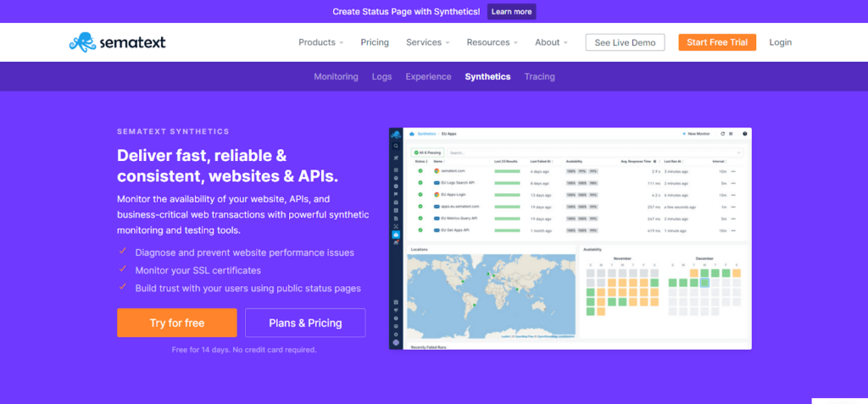Select the Synthetics tab
868x404 pixels.
pos(487,76)
